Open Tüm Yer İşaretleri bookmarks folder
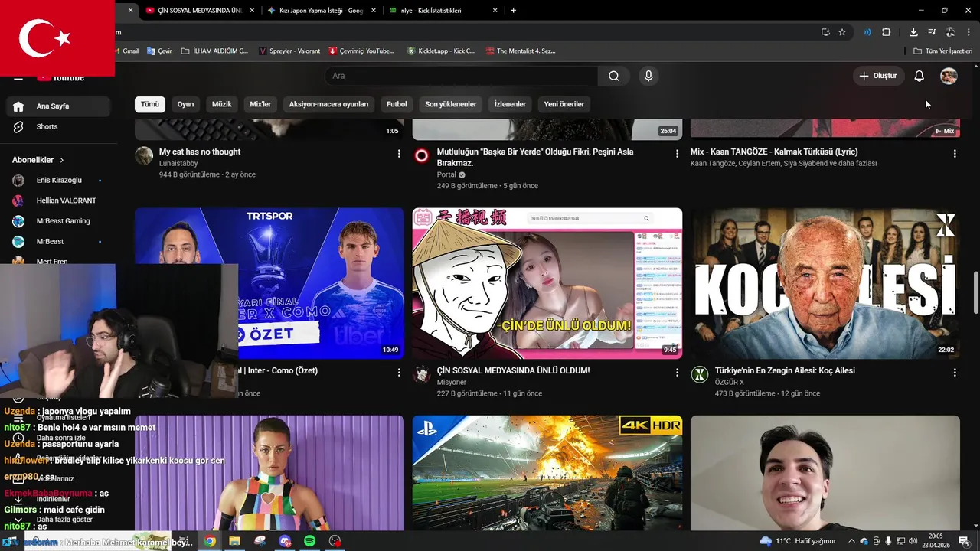This screenshot has width=980, height=551. click(x=942, y=51)
